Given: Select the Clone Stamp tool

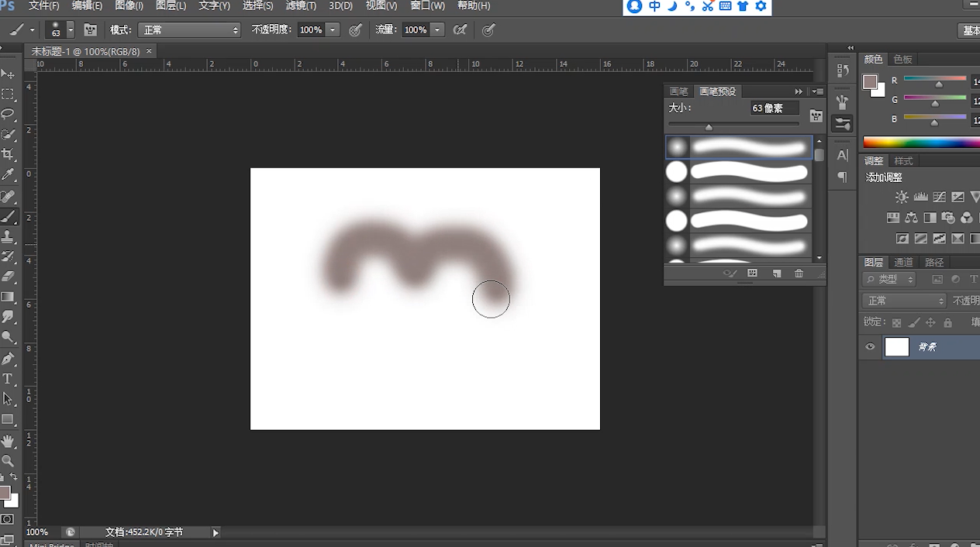Looking at the screenshot, I should (8, 236).
